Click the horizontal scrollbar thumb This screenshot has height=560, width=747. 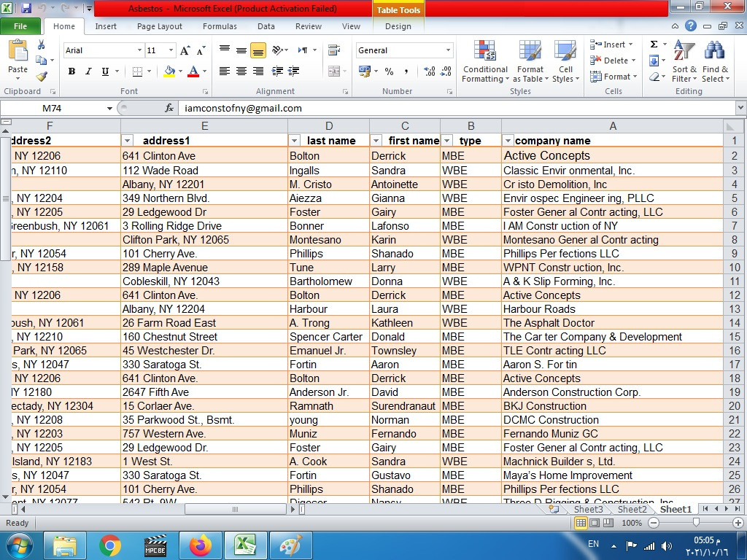click(235, 509)
